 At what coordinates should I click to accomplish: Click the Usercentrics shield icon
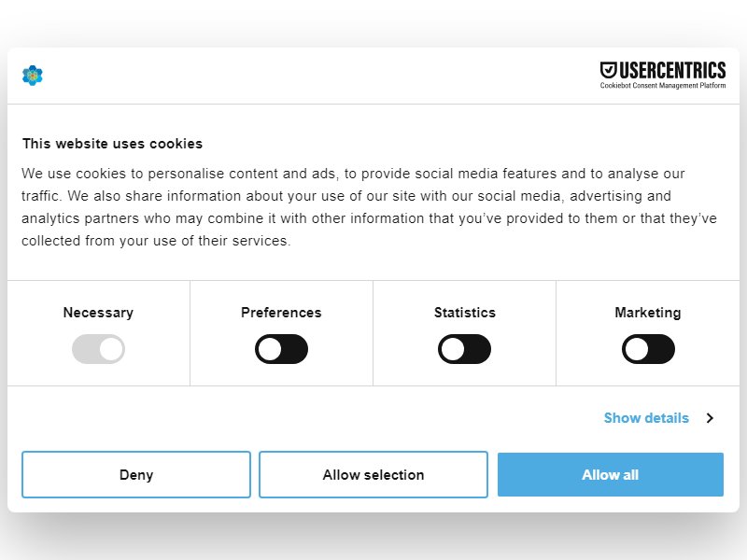click(x=609, y=70)
